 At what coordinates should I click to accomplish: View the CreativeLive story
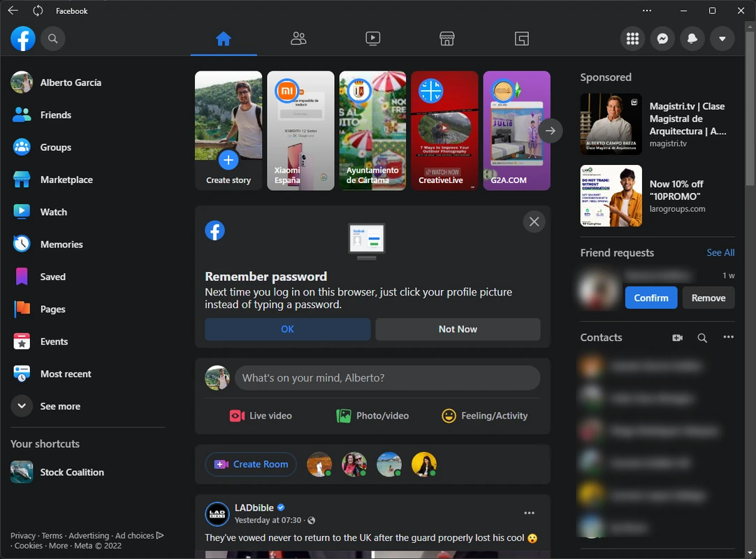(x=444, y=131)
